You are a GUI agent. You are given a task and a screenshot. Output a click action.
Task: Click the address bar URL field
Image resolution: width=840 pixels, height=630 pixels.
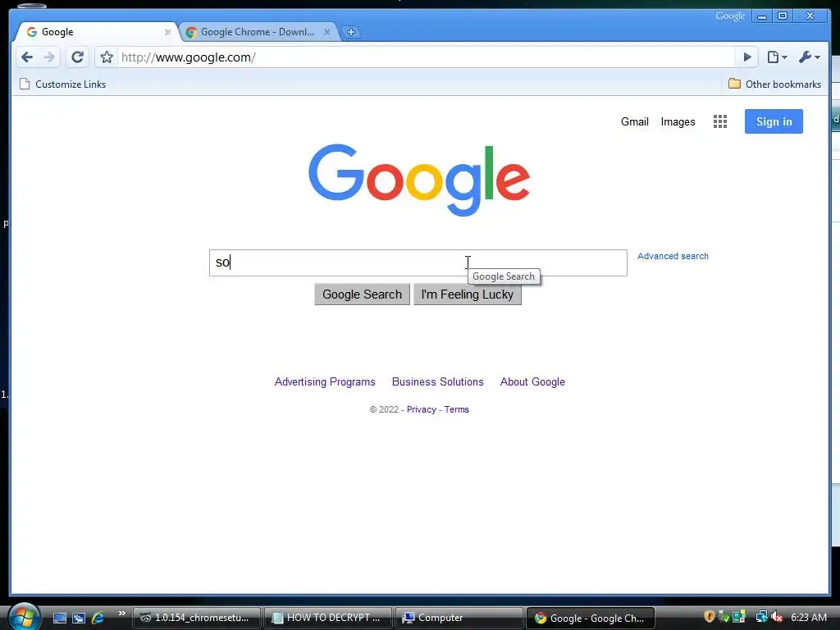coord(426,57)
